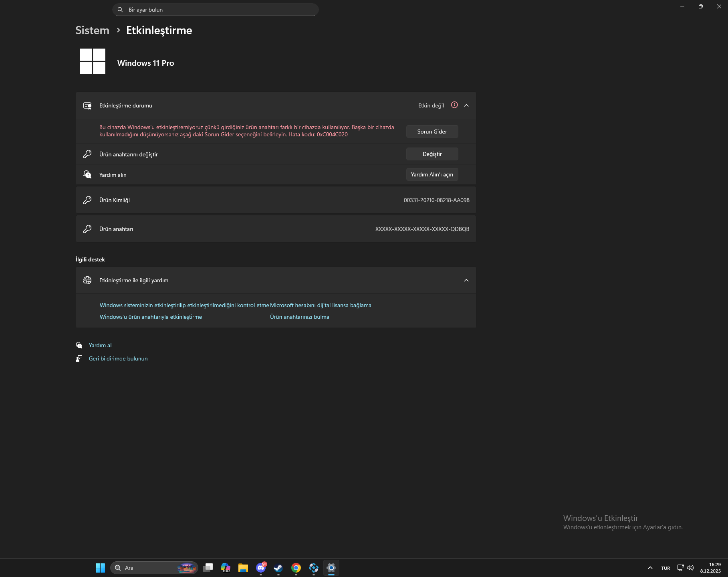Click the Etkinleştirme durumu certificate icon
The image size is (728, 577).
pos(87,105)
